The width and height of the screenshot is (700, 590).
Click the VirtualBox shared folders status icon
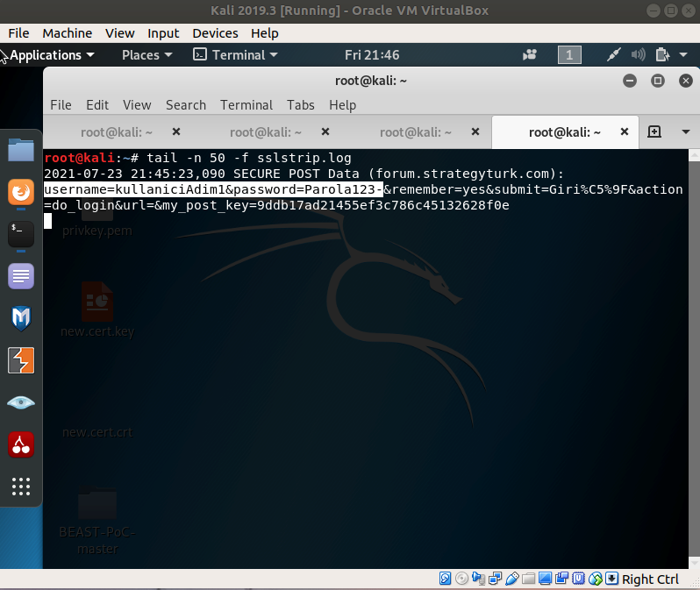(x=529, y=579)
